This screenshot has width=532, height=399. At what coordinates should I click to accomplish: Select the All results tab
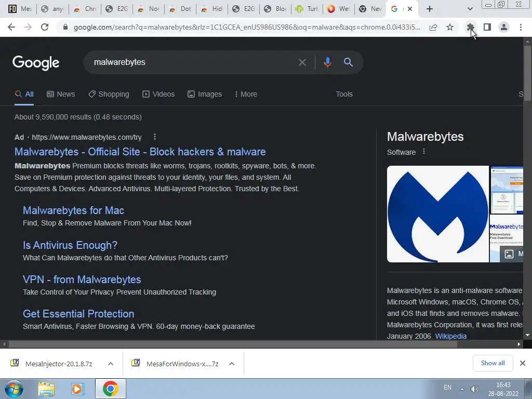click(24, 94)
